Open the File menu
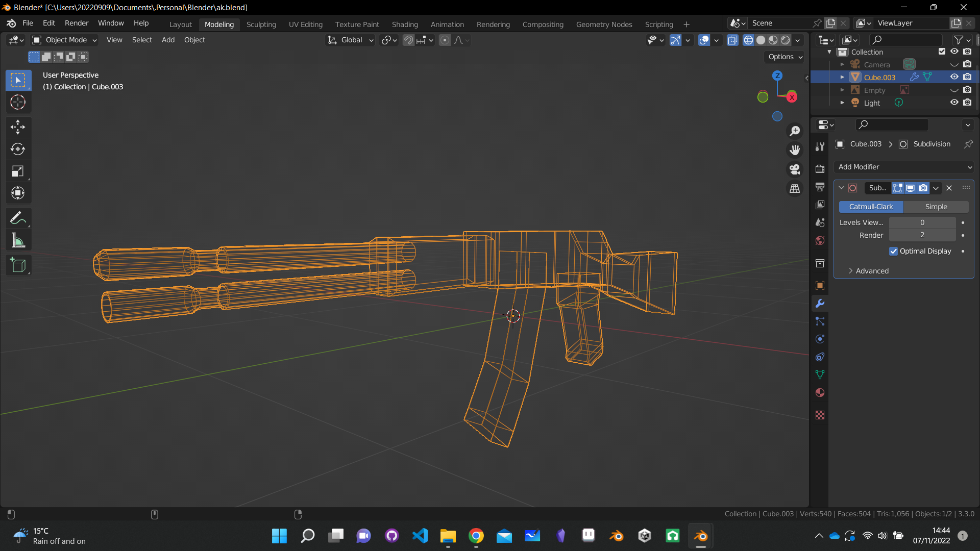This screenshot has width=980, height=551. coord(28,23)
